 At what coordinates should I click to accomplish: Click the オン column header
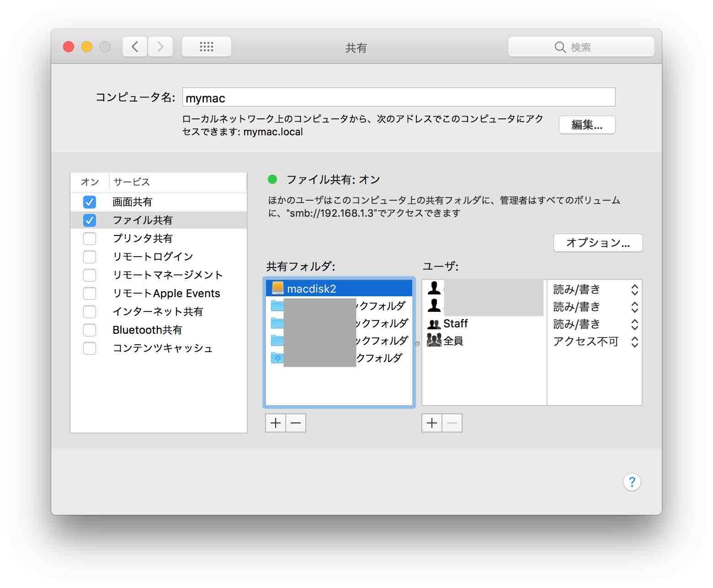point(90,182)
